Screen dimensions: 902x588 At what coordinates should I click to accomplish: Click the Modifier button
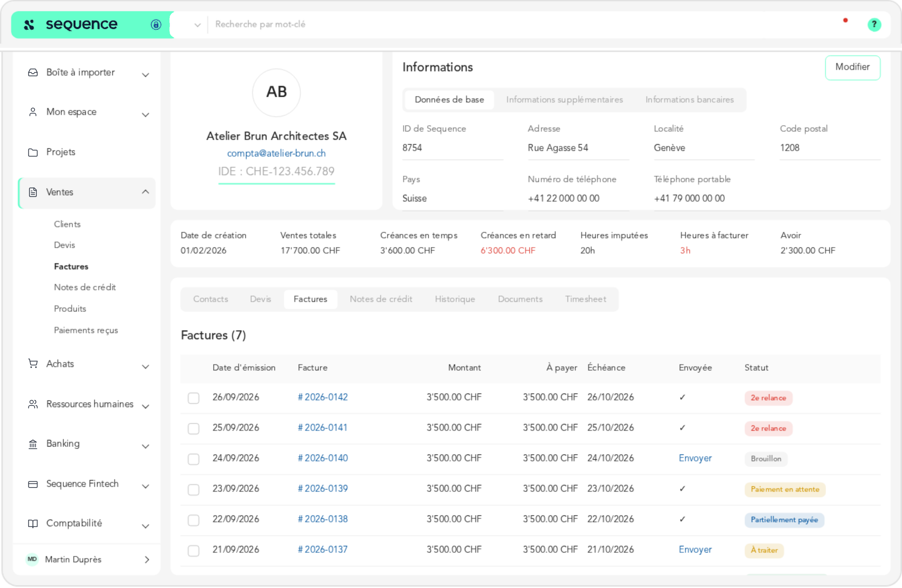click(x=852, y=68)
